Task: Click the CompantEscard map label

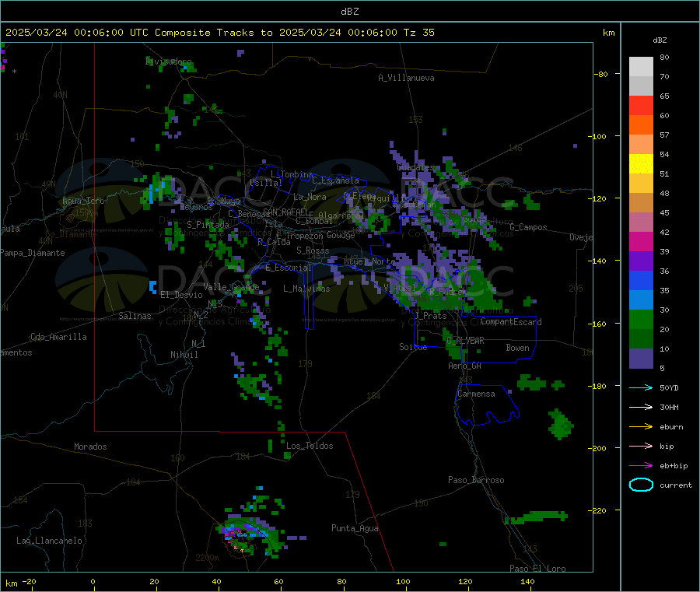Action: (511, 321)
